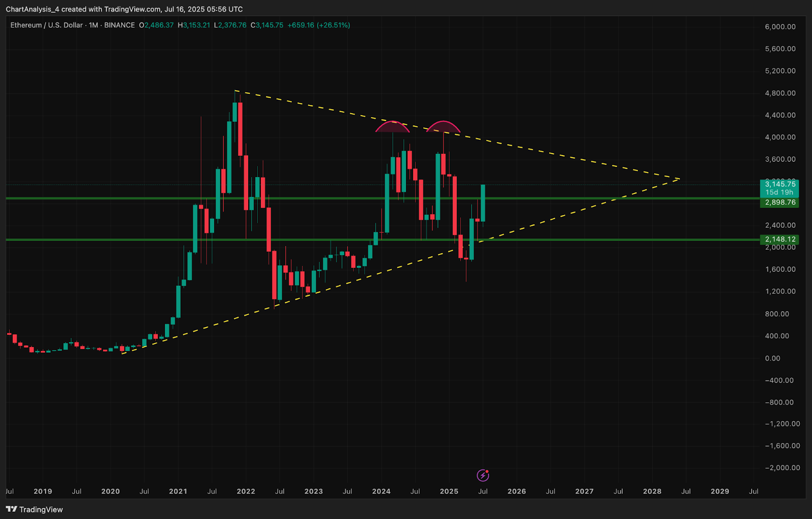
Task: Click the ChartAnalysis_4 created with TradingView.com header text
Action: [x=124, y=9]
